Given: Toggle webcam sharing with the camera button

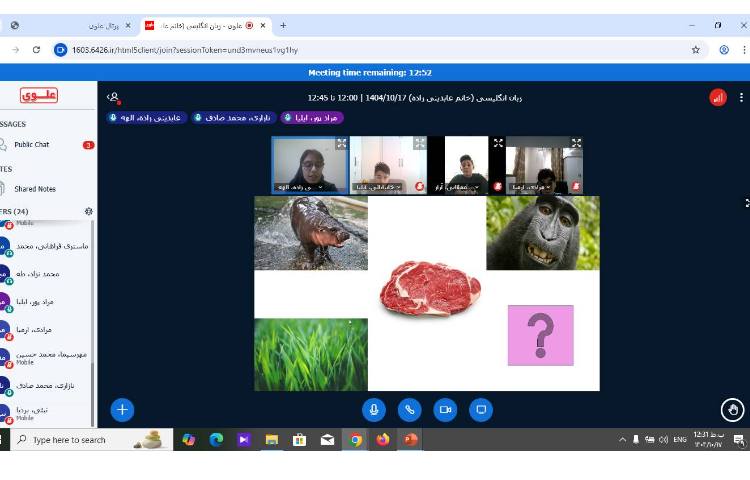Looking at the screenshot, I should click(x=445, y=410).
